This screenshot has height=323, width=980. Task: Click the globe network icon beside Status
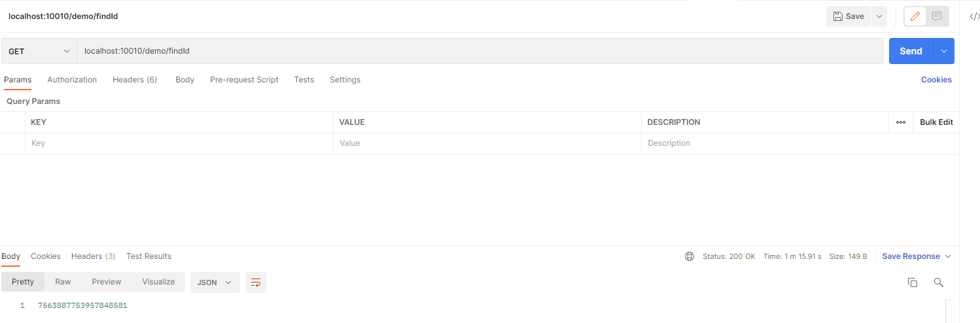[690, 256]
